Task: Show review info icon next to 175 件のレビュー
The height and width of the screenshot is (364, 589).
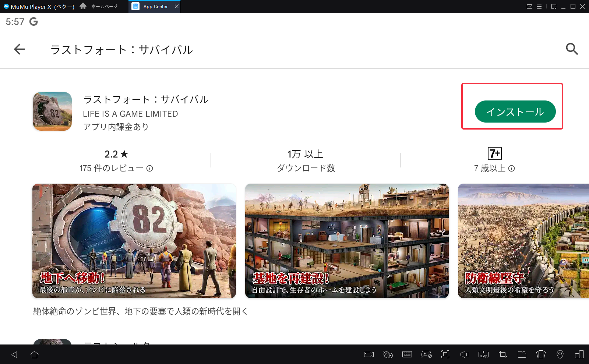Action: coord(149,169)
